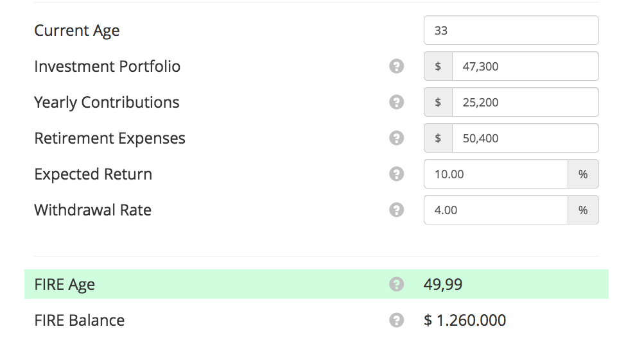
Task: Click the percent sign beside Expected Return
Action: coord(583,174)
